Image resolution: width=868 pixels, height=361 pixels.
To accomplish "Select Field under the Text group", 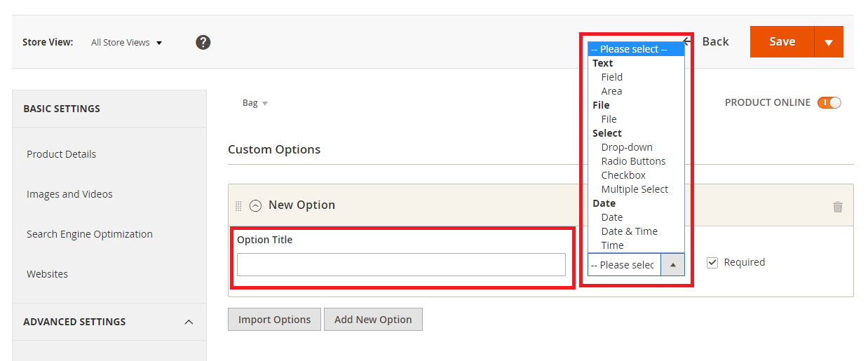I will coord(611,77).
